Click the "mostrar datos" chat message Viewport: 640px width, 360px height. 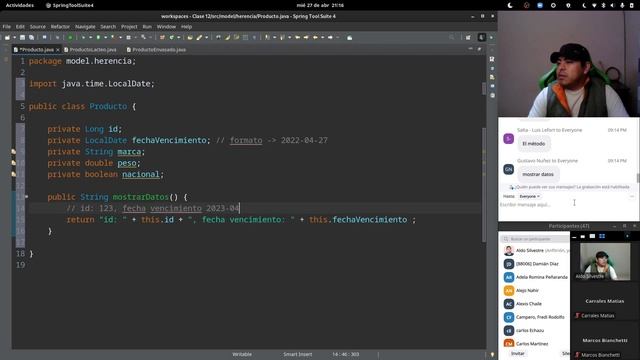tap(538, 174)
